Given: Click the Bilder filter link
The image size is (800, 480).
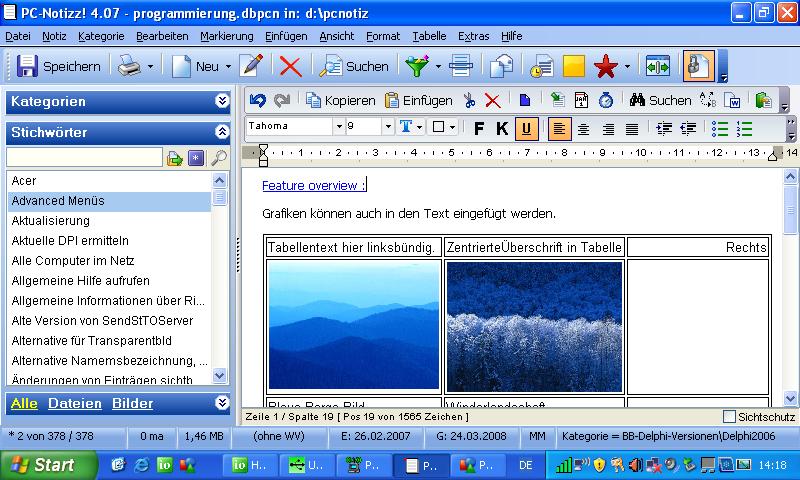Looking at the screenshot, I should pyautogui.click(x=132, y=403).
